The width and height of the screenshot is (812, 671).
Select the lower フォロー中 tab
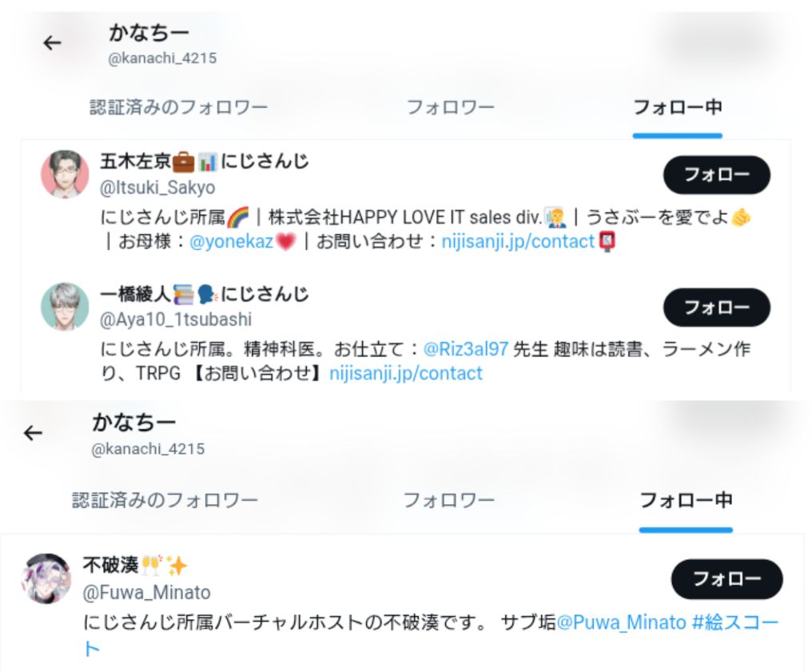687,500
